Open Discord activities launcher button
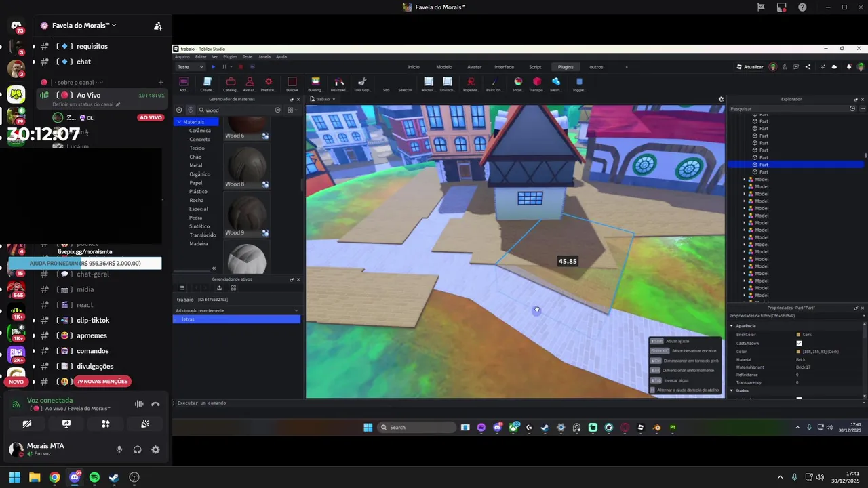This screenshot has height=488, width=868. 106,424
